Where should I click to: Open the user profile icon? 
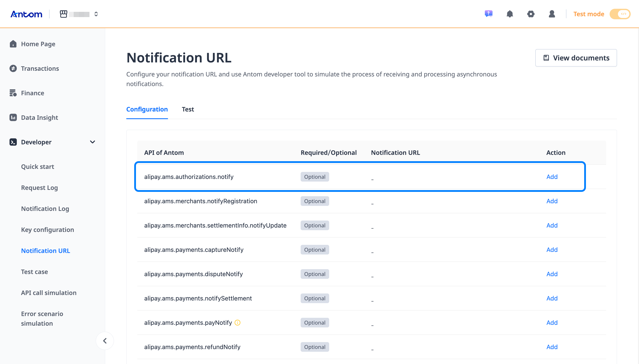pos(552,14)
